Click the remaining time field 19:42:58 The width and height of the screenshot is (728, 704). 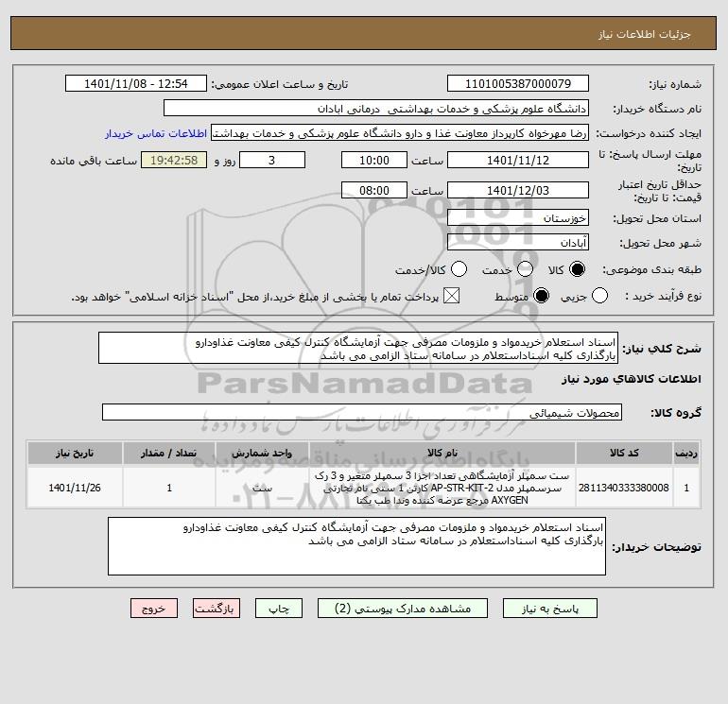pyautogui.click(x=174, y=161)
